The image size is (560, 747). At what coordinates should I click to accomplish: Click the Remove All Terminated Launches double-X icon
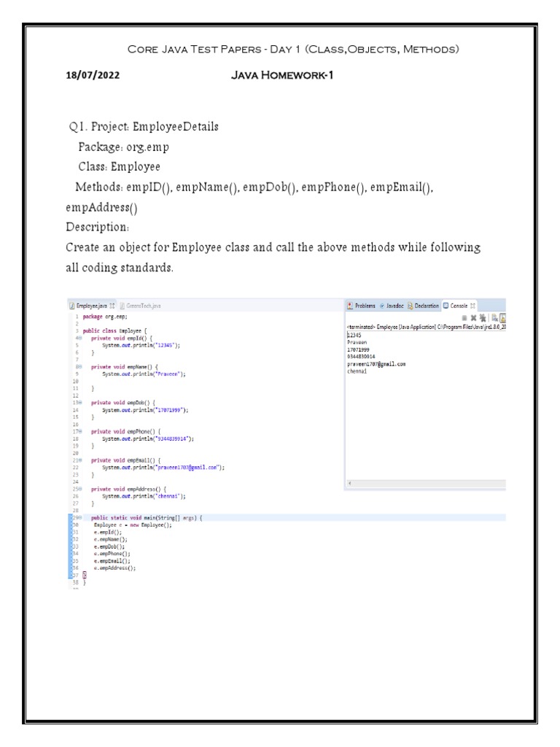point(483,318)
